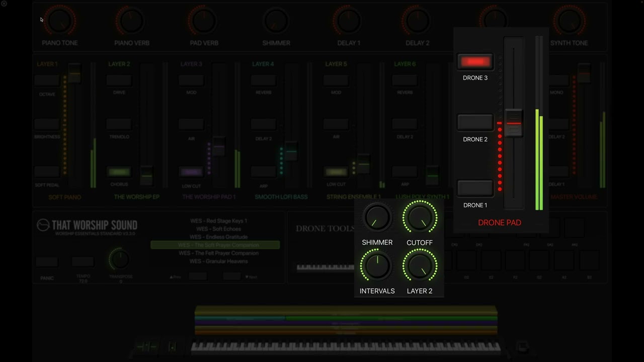Select the top-row SHIMMER knob beside PAD VERB

click(x=276, y=22)
